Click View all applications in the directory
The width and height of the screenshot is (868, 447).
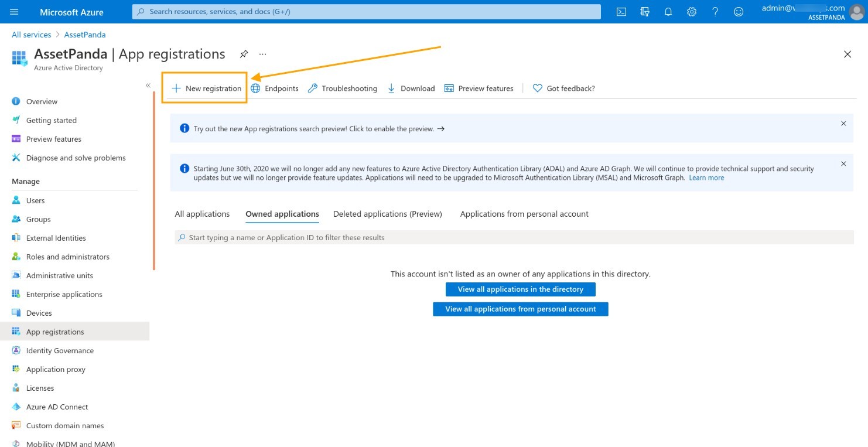click(521, 289)
